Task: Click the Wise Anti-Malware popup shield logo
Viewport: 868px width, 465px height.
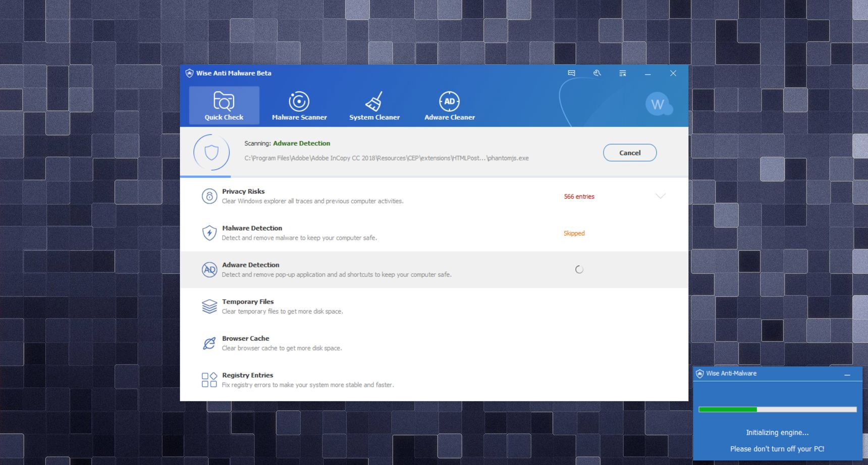Action: (x=699, y=374)
